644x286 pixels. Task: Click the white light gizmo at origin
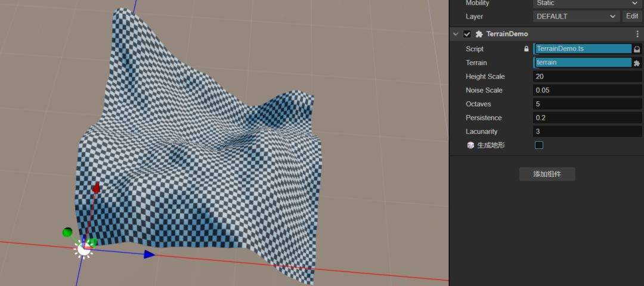click(x=84, y=249)
